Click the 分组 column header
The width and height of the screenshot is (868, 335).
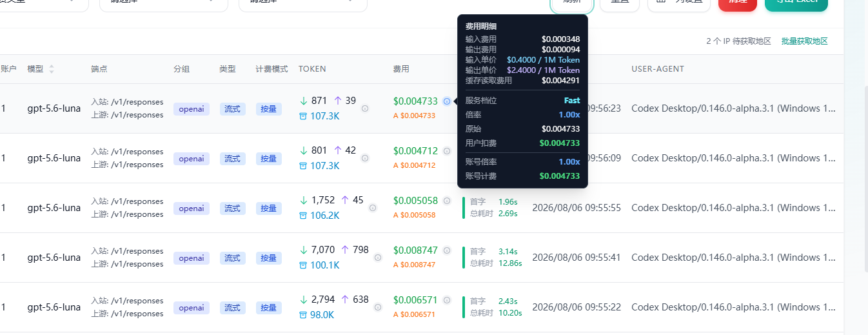[181, 69]
